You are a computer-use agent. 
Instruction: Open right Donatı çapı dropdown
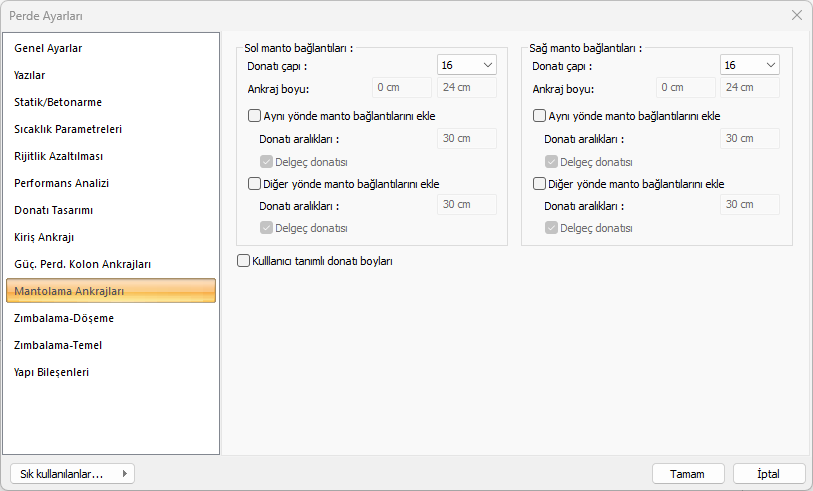(x=750, y=65)
